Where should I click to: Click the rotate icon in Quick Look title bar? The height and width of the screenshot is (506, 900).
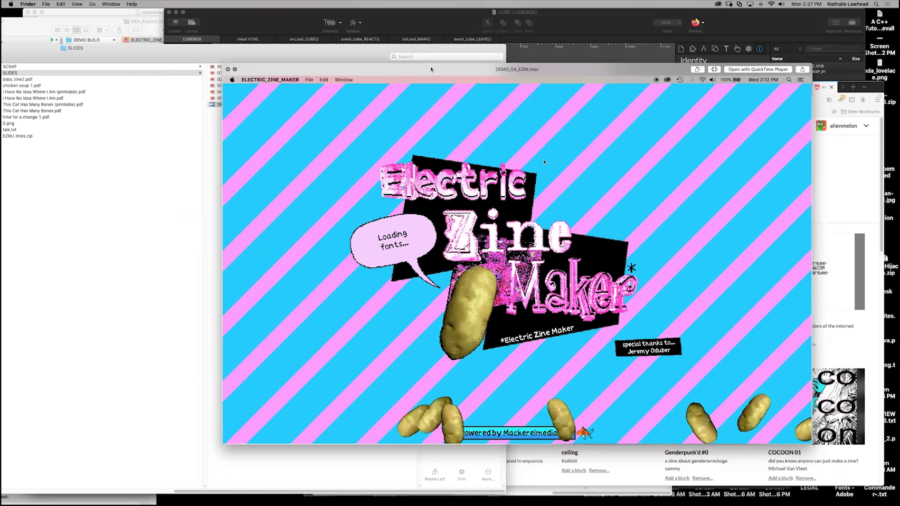[697, 69]
